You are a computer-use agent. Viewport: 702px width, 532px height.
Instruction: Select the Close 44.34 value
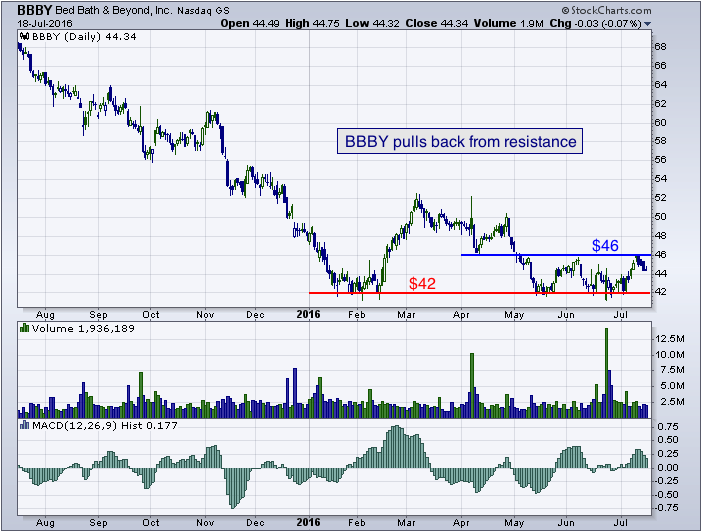pyautogui.click(x=437, y=24)
